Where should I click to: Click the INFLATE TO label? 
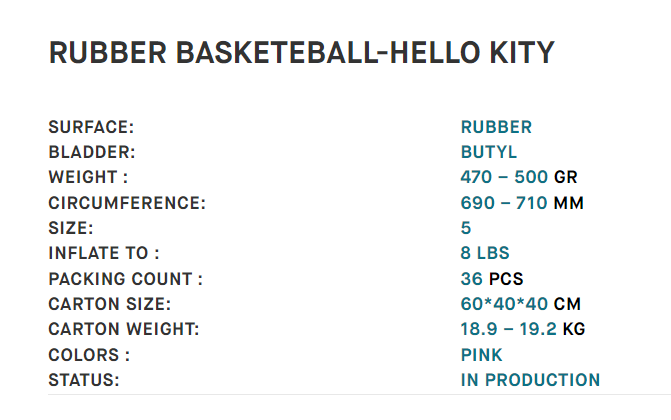pyautogui.click(x=104, y=253)
